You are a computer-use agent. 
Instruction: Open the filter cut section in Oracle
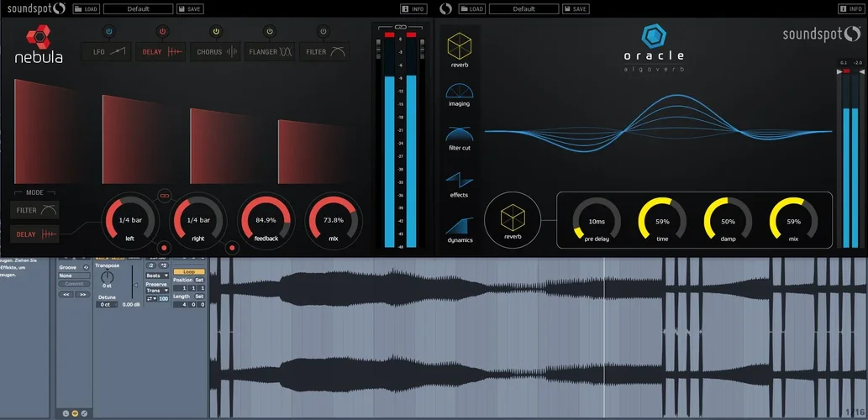pyautogui.click(x=459, y=135)
